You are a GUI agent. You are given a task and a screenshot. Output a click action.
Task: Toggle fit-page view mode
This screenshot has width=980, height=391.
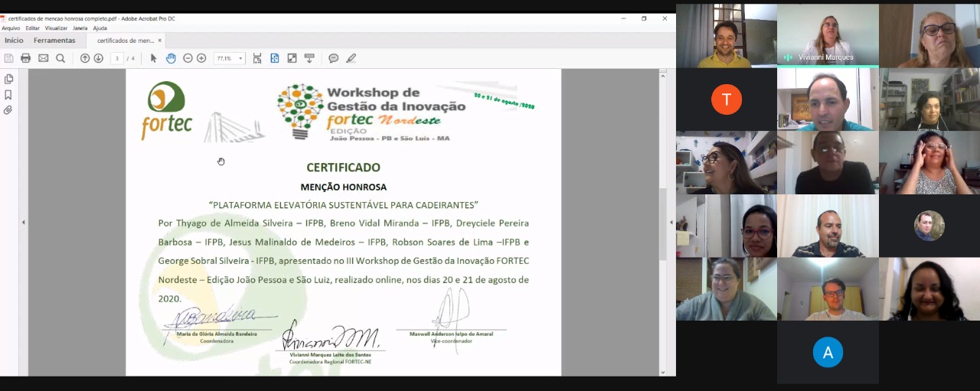[x=275, y=58]
